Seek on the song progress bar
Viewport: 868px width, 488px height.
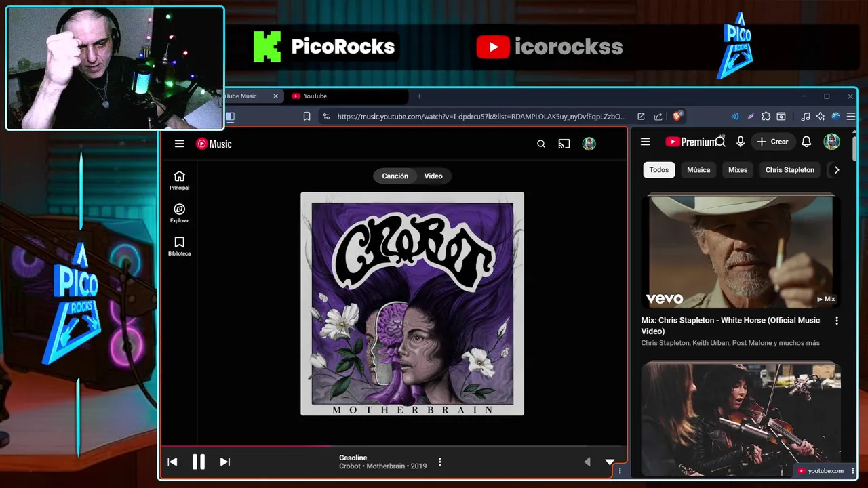point(393,446)
